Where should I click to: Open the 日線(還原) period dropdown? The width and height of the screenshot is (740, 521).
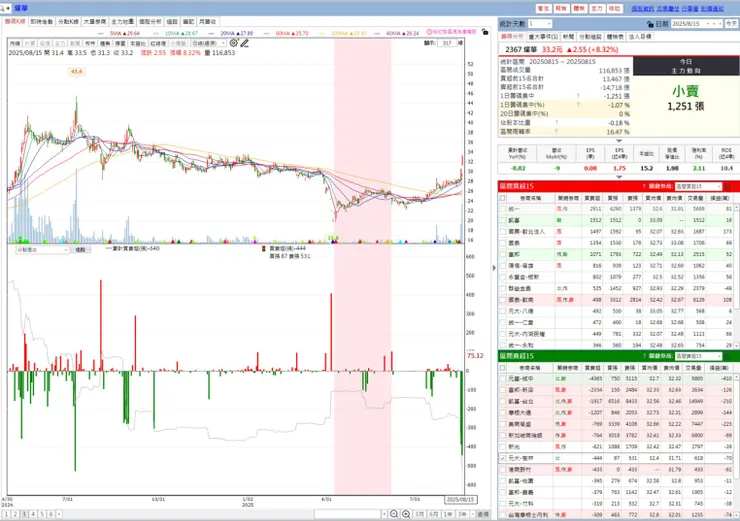pos(209,43)
